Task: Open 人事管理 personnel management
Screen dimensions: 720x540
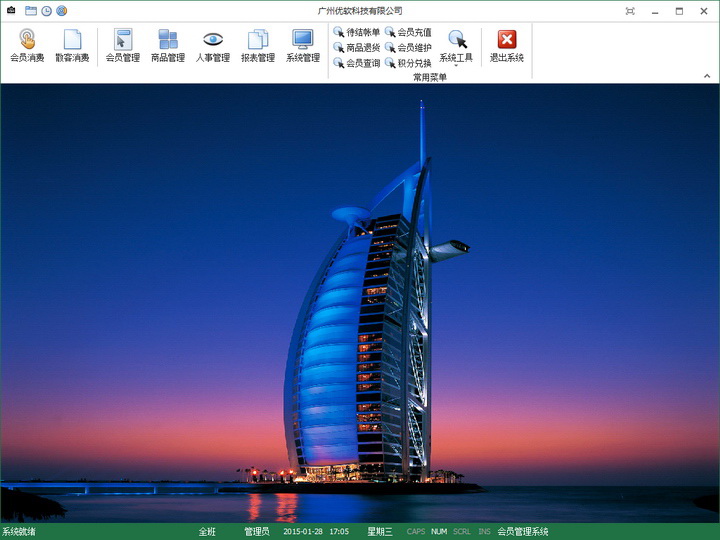Action: tap(213, 45)
